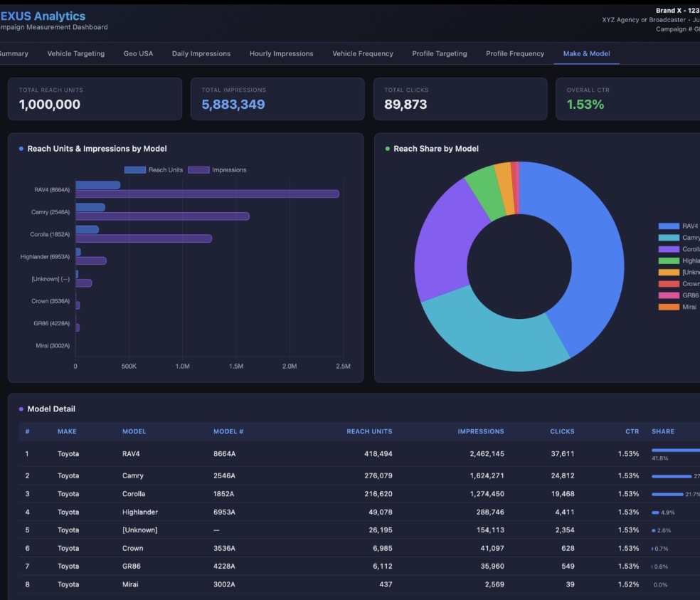
Task: Sort table by SHARE column header
Action: click(663, 431)
